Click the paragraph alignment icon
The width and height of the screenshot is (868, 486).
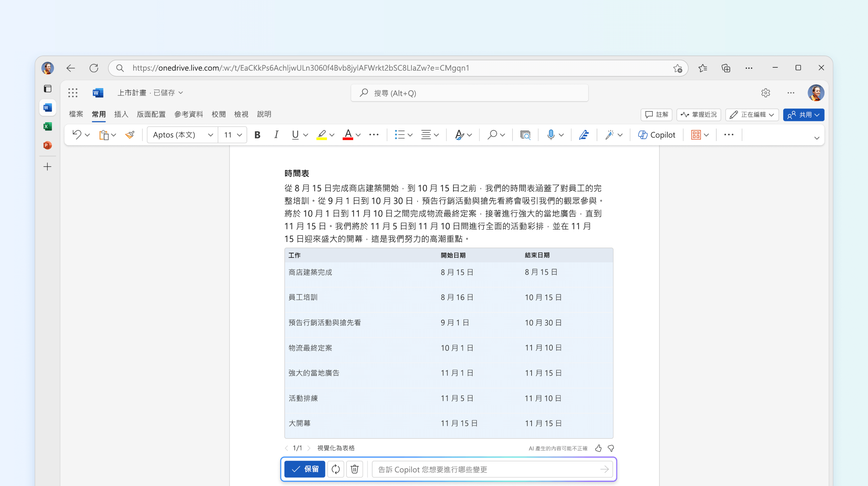click(x=426, y=135)
